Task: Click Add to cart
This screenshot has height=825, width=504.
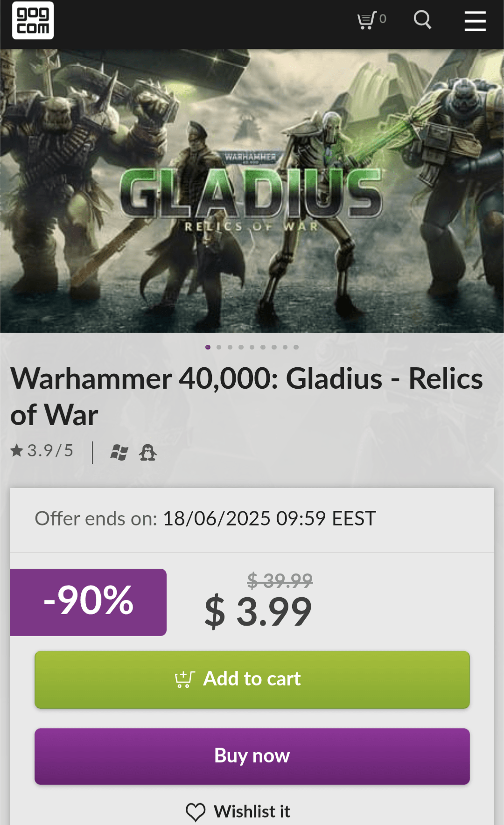Action: 252,679
